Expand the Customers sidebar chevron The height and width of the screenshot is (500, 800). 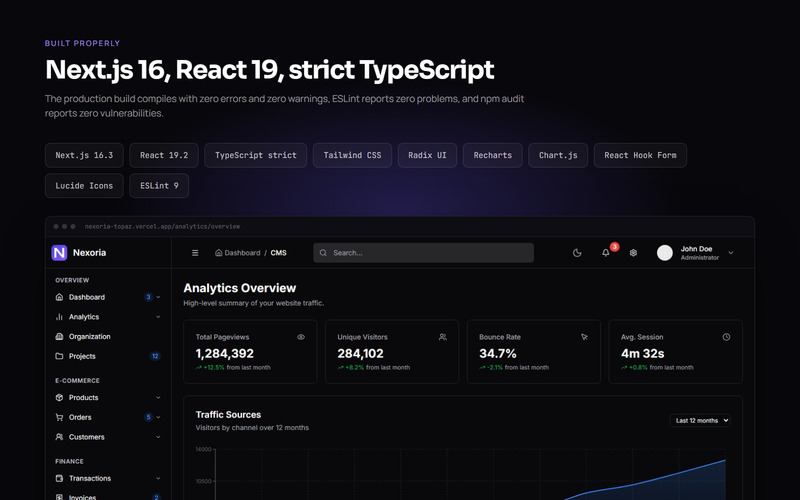click(x=158, y=437)
